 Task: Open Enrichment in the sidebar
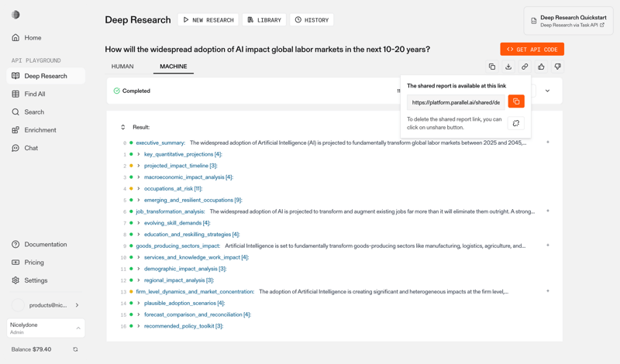coord(40,130)
